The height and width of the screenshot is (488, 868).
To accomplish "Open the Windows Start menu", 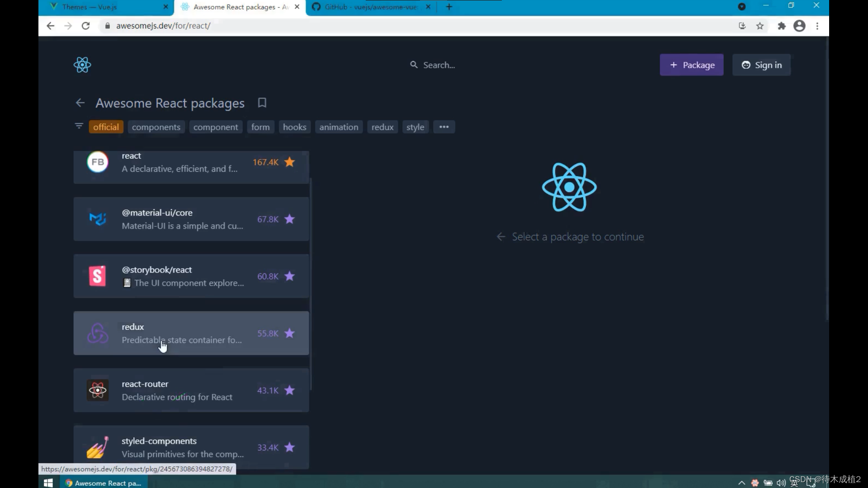I will (48, 483).
